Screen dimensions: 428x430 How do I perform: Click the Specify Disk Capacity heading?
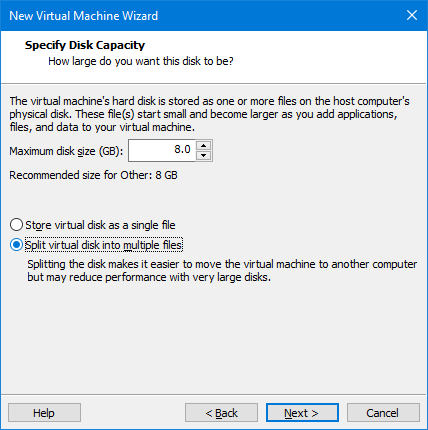click(x=85, y=45)
